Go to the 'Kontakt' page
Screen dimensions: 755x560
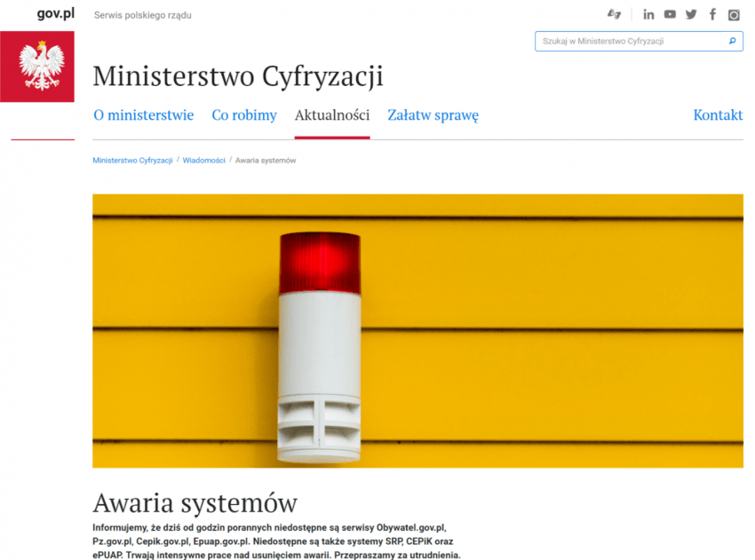click(x=718, y=115)
